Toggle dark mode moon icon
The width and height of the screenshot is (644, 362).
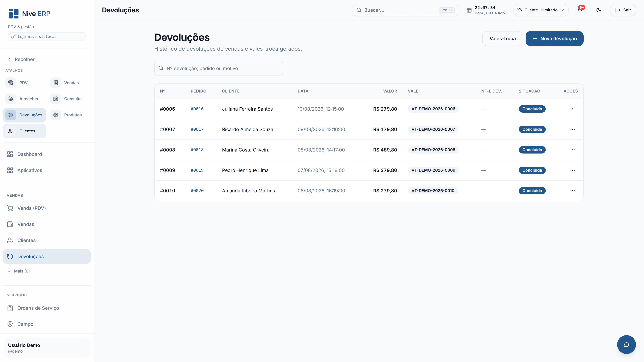tap(599, 10)
